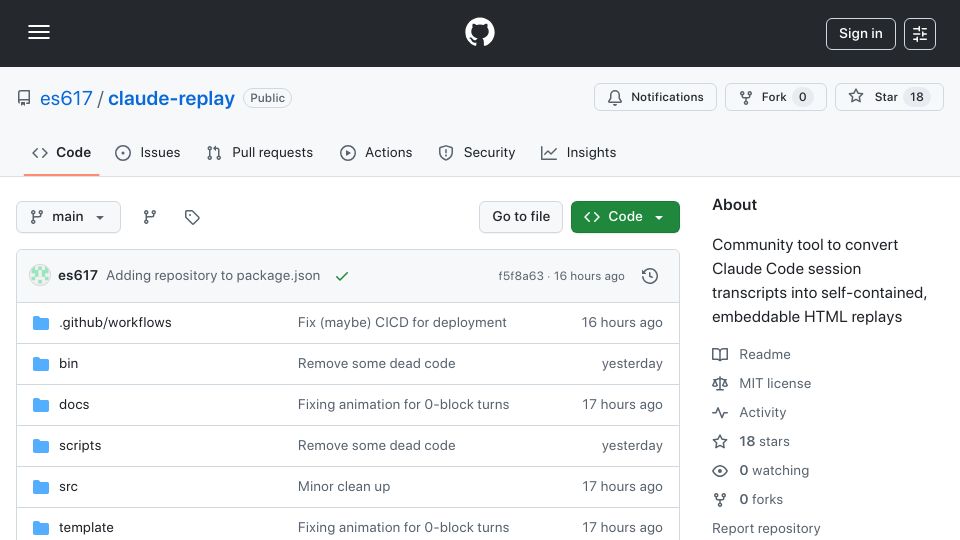Open the MIT license link

tap(775, 383)
